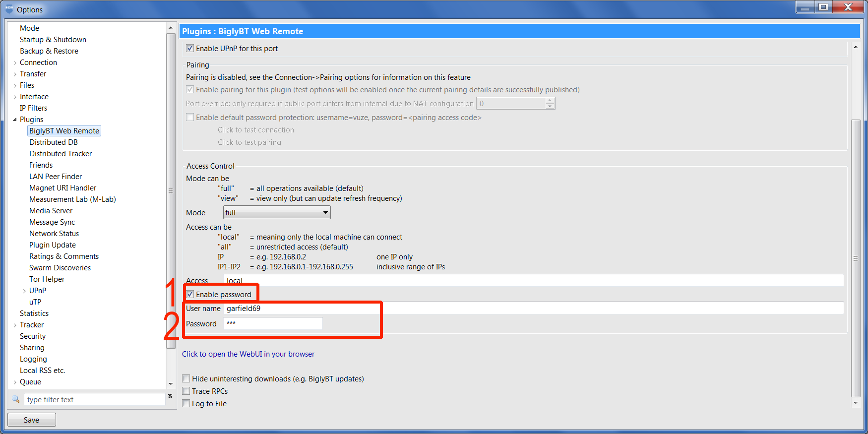Image resolution: width=868 pixels, height=434 pixels.
Task: Open Plugin Update settings
Action: [53, 245]
